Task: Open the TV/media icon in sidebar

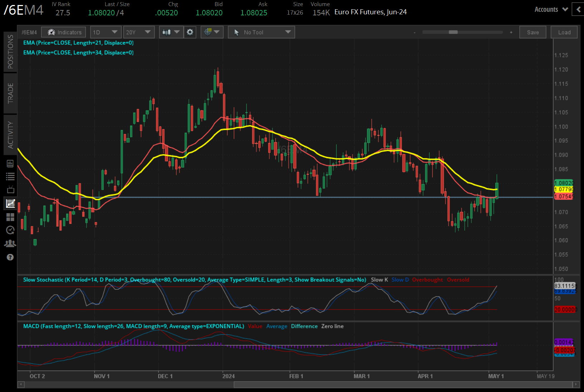Action: pyautogui.click(x=10, y=189)
